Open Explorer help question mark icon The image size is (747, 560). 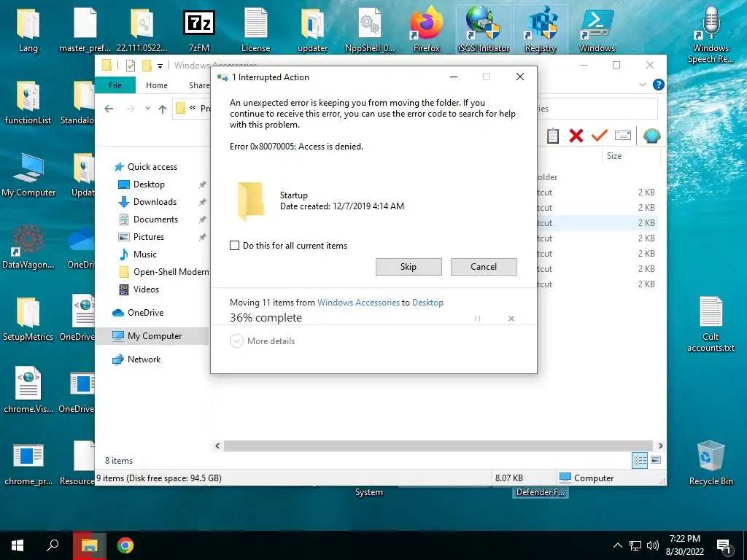659,85
